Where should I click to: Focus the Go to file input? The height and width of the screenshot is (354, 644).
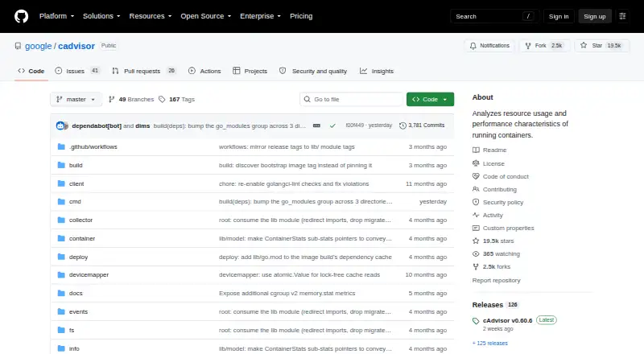352,100
